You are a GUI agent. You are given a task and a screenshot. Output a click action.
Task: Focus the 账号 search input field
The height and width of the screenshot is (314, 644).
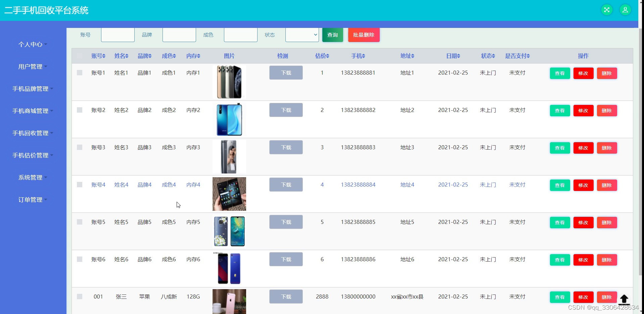click(x=118, y=35)
